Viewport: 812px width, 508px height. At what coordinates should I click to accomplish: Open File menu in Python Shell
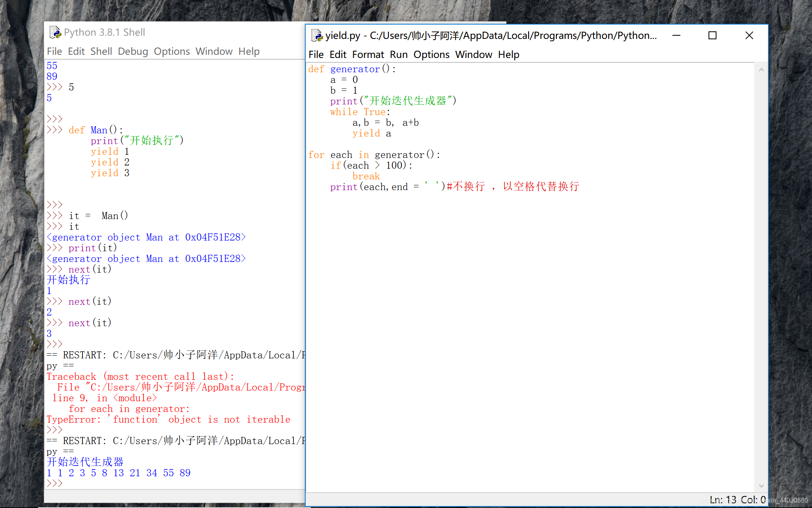[x=54, y=51]
